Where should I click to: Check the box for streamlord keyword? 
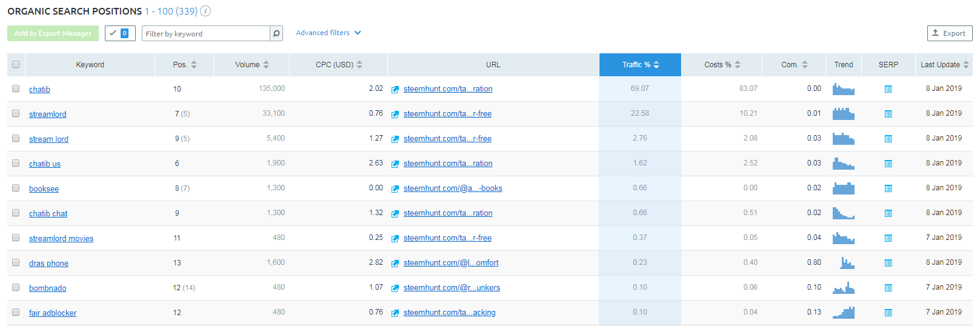(16, 113)
